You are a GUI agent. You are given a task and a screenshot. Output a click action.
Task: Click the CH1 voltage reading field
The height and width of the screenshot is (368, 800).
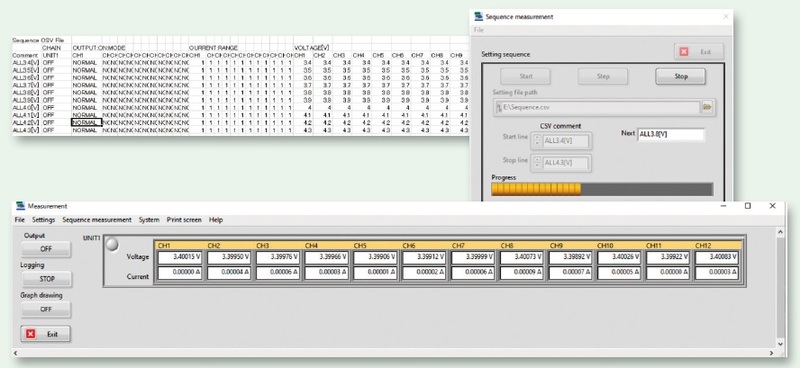click(x=180, y=258)
